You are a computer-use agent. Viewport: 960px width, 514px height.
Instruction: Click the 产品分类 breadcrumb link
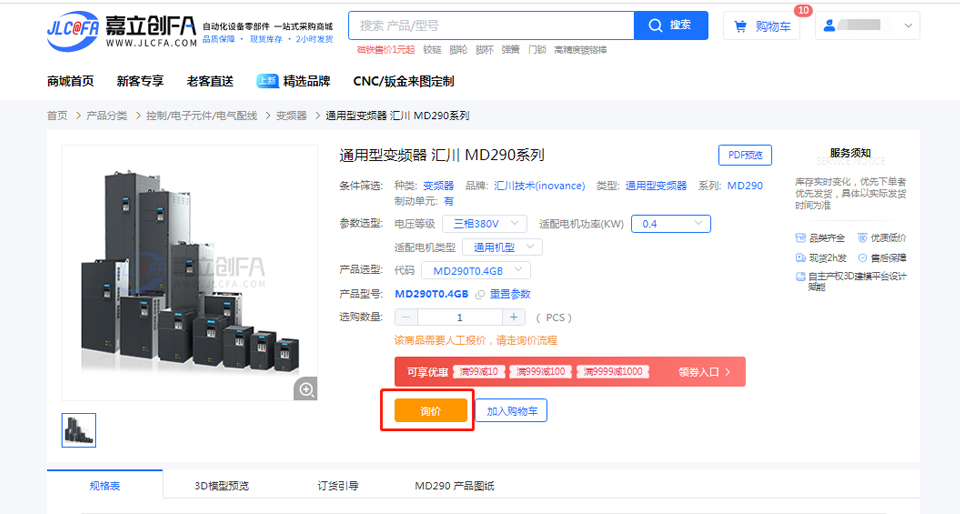107,116
